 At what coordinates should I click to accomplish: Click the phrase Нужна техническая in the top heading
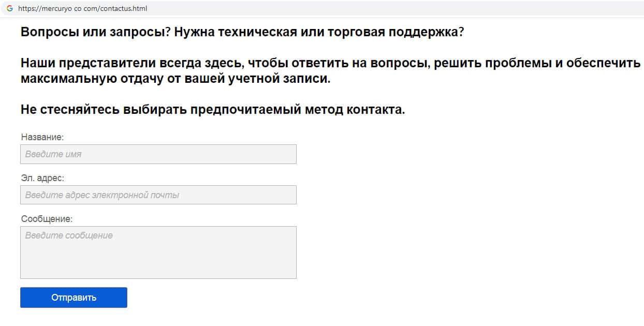point(228,32)
